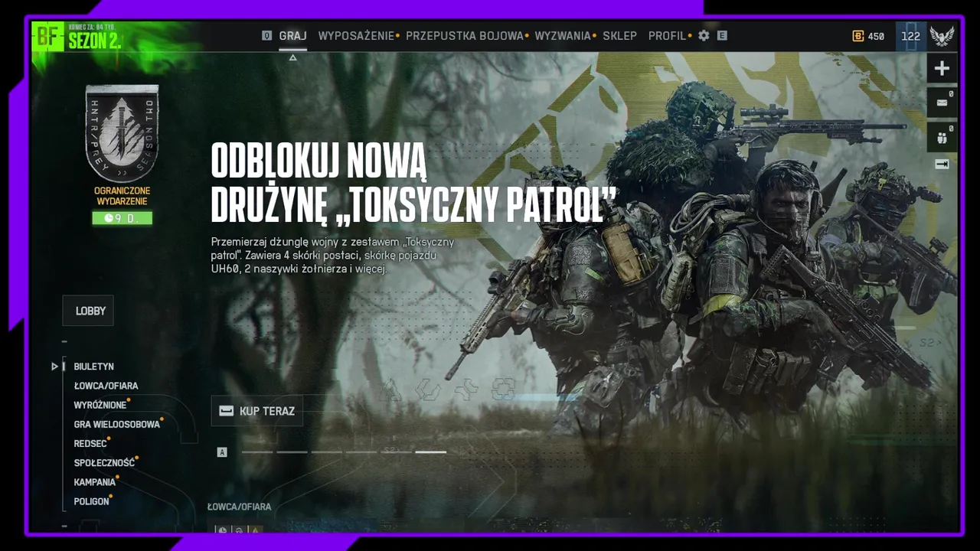This screenshot has width=980, height=551.
Task: Select the highlighted last carousel indicator bar
Action: (x=430, y=452)
